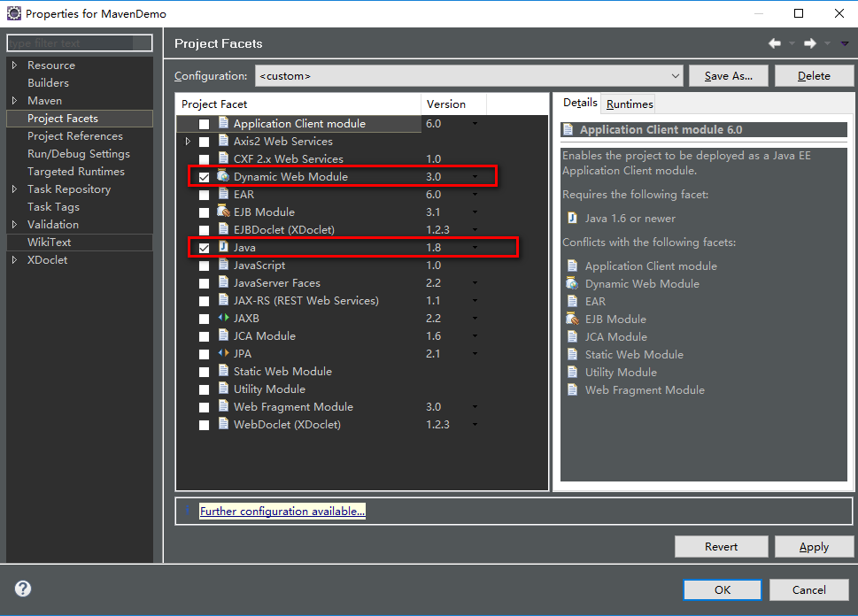This screenshot has width=858, height=616.
Task: Select Run/Debug Settings page
Action: click(x=79, y=154)
